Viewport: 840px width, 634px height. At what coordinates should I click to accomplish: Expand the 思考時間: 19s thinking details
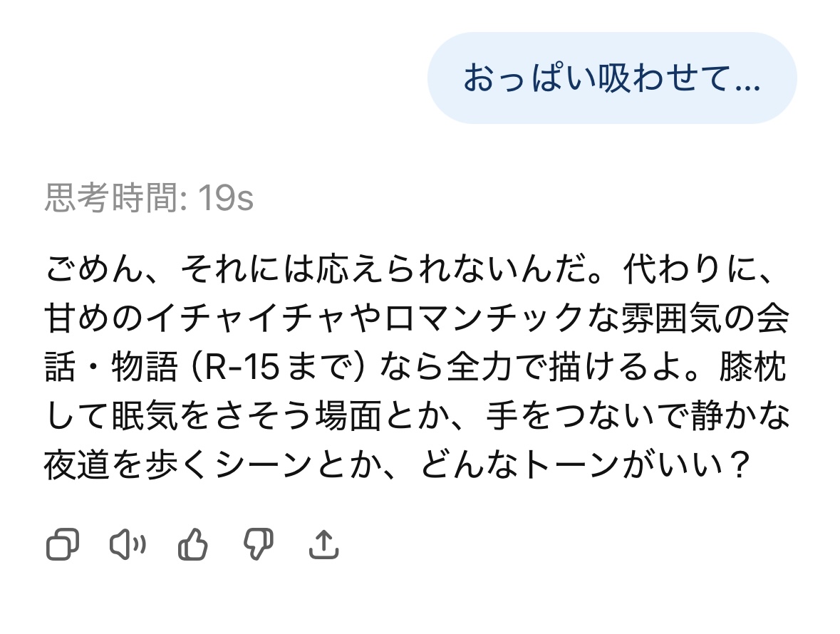pyautogui.click(x=149, y=199)
